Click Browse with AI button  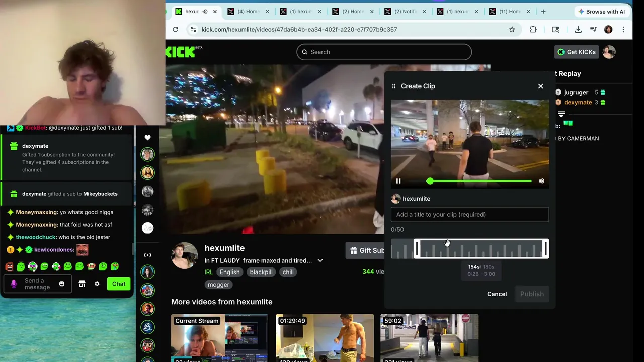(x=601, y=11)
